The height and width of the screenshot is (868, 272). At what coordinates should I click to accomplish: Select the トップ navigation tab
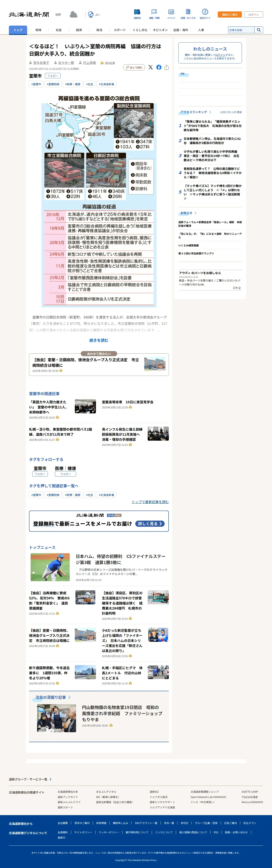pos(18,30)
